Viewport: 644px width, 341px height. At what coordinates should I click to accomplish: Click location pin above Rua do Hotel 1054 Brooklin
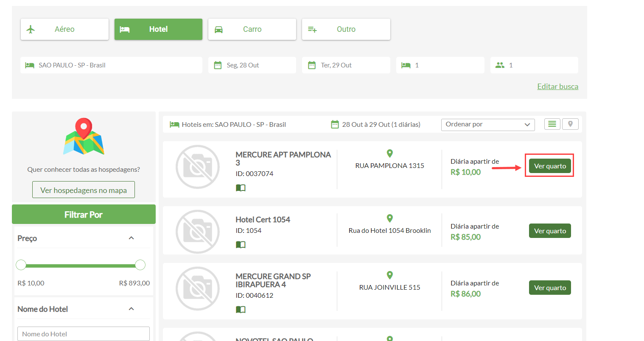390,218
